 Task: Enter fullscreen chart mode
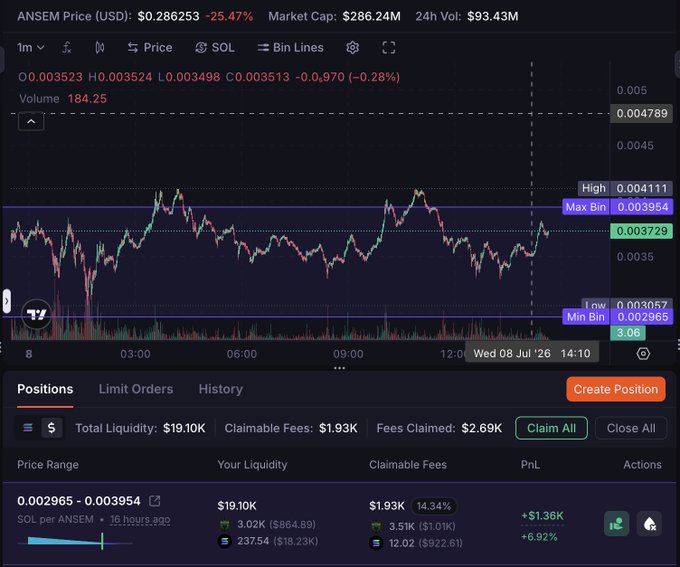click(389, 47)
